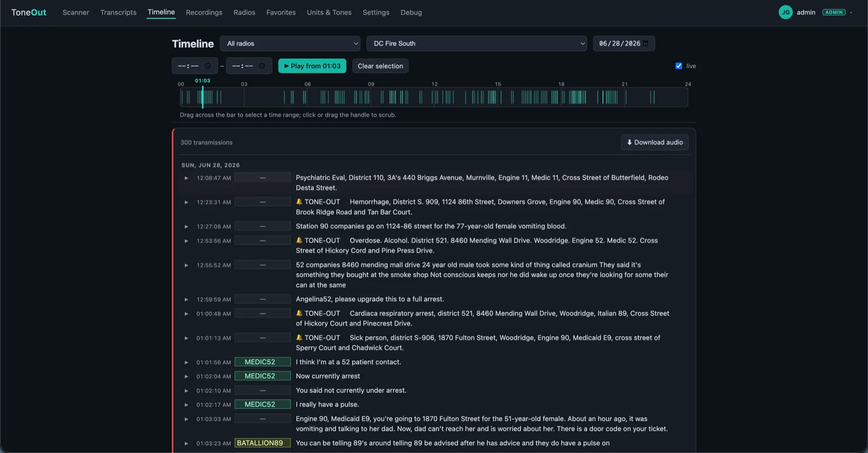Viewport: 868px width, 453px height.
Task: Click 'Now currently arrest' transcript
Action: [x=328, y=376]
